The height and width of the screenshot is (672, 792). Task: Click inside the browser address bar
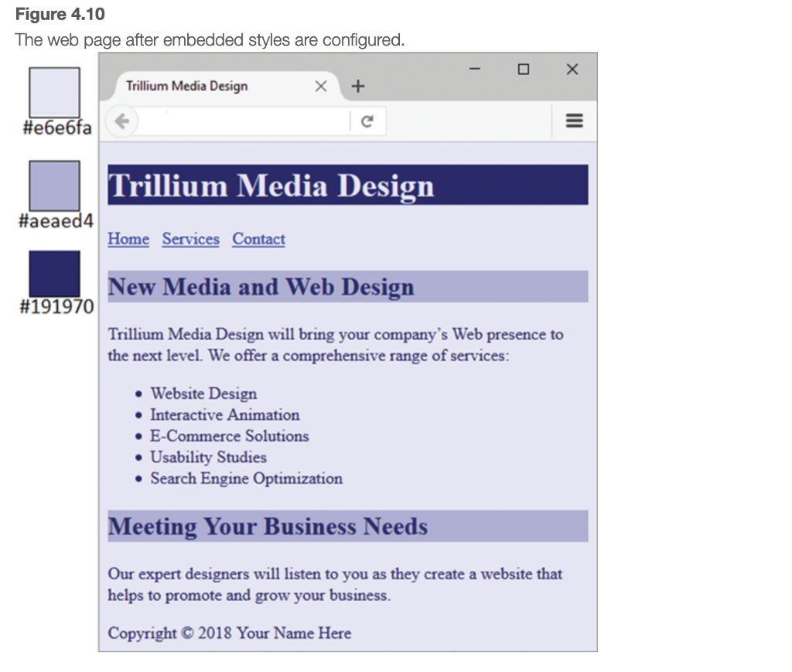(232, 121)
